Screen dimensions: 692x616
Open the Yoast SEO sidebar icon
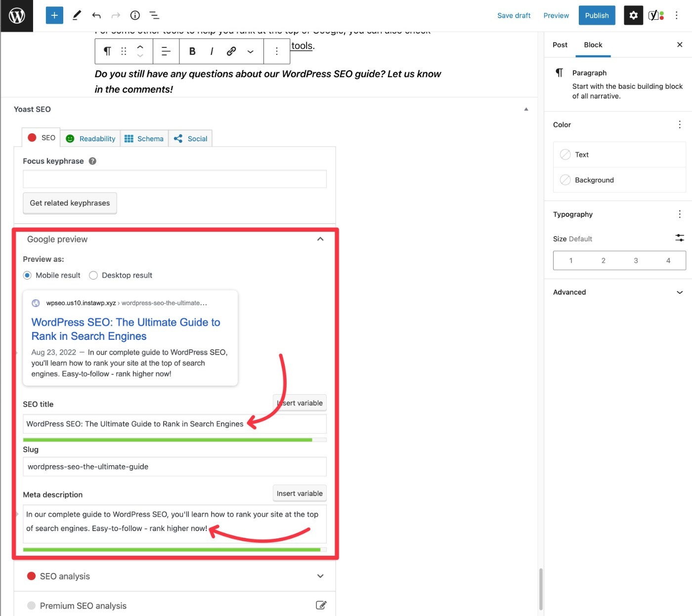[656, 15]
